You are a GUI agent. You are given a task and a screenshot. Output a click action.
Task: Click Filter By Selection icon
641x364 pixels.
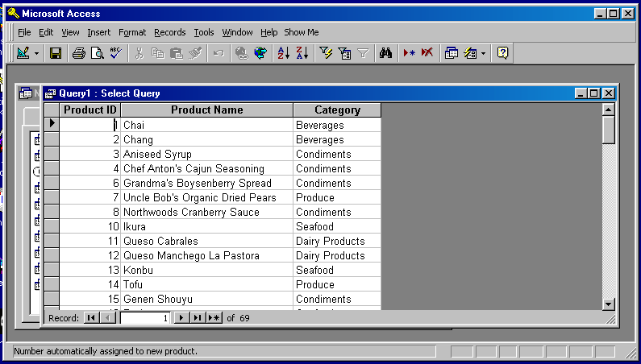point(326,53)
